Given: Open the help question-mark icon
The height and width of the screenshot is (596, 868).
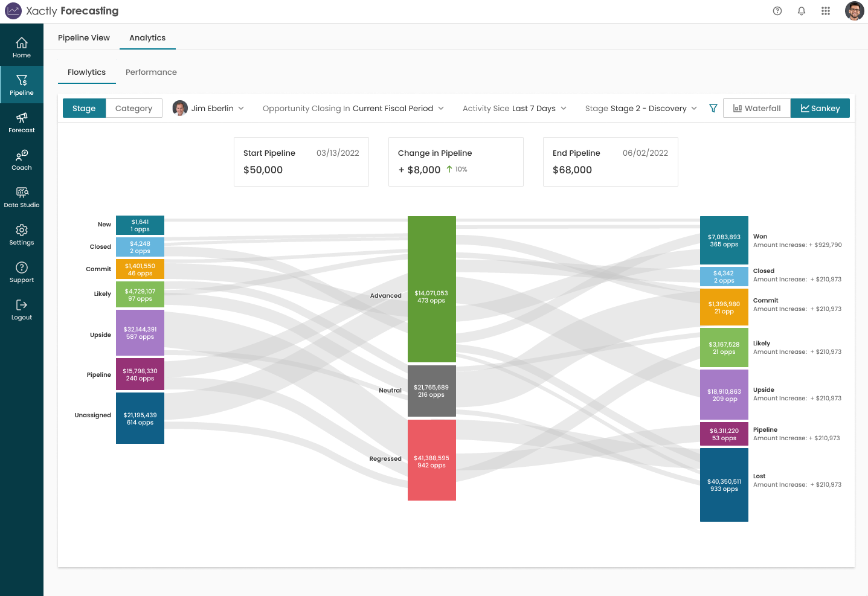Looking at the screenshot, I should (777, 11).
